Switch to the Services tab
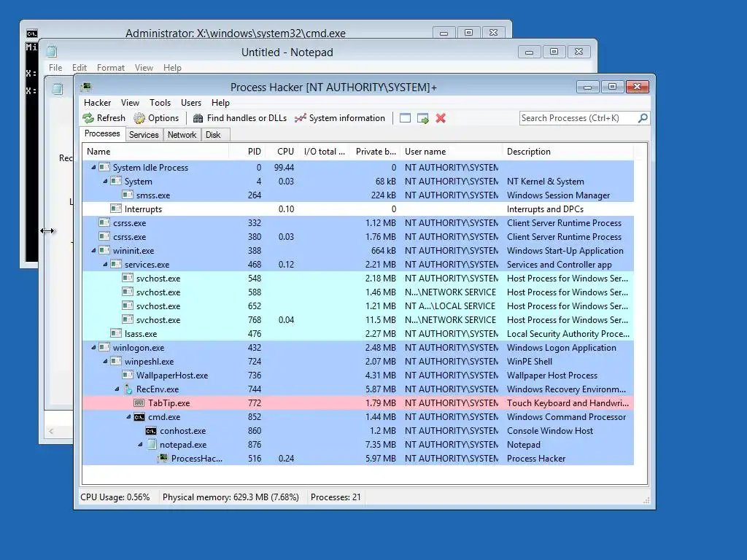This screenshot has width=747, height=560. click(x=144, y=135)
